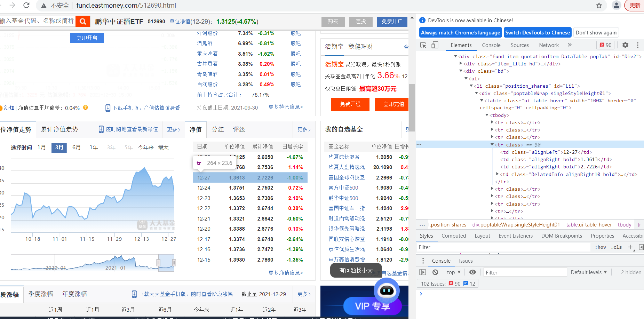The height and width of the screenshot is (319, 644).
Task: Collapse the tbody node in Elements tree
Action: point(487,115)
